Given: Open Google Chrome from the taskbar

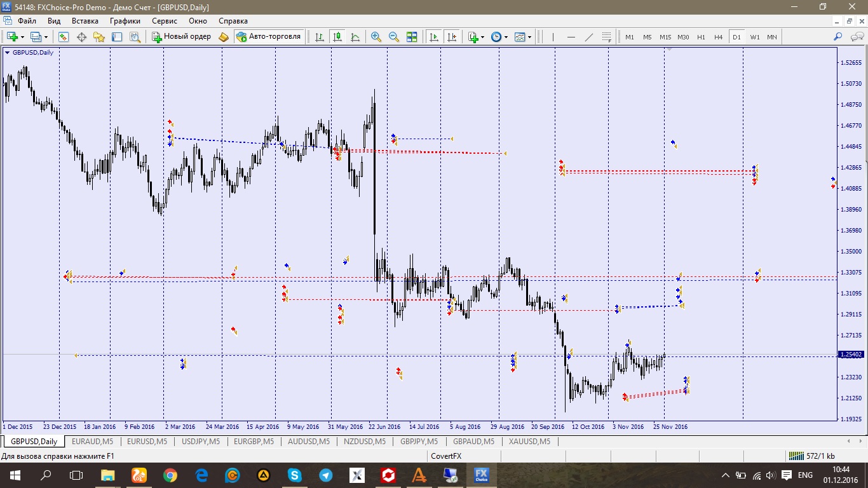Looking at the screenshot, I should click(x=170, y=475).
